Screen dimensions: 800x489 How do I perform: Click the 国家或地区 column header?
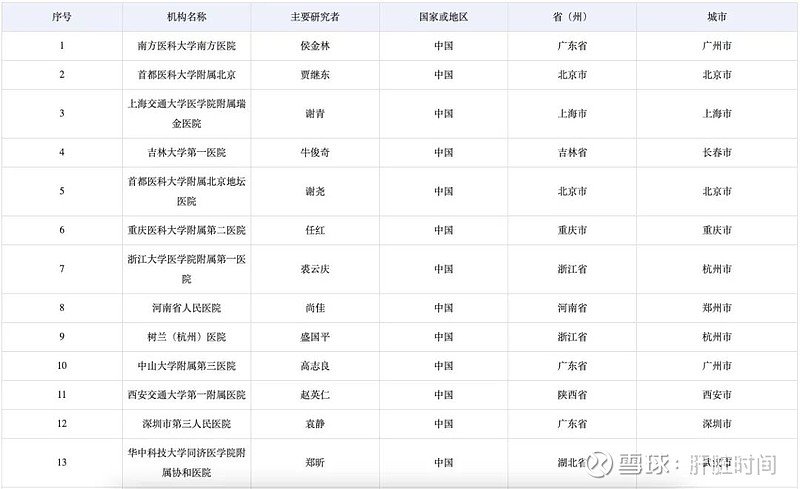tap(443, 17)
